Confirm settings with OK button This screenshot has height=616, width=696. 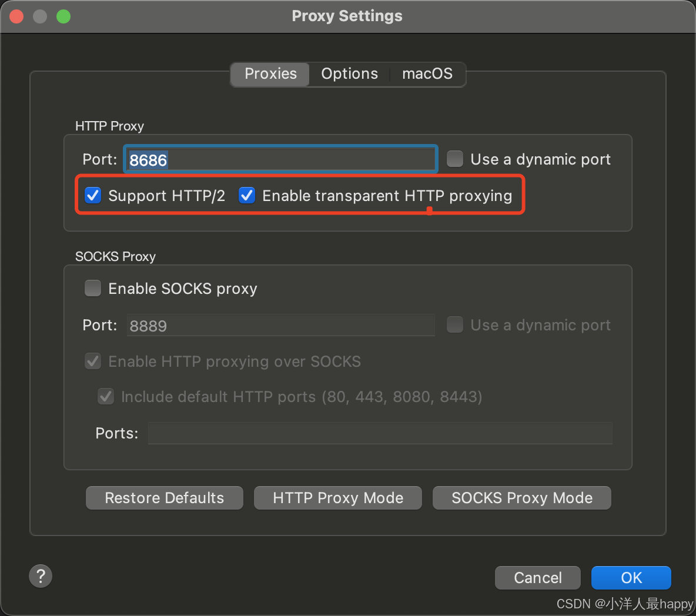coord(631,578)
